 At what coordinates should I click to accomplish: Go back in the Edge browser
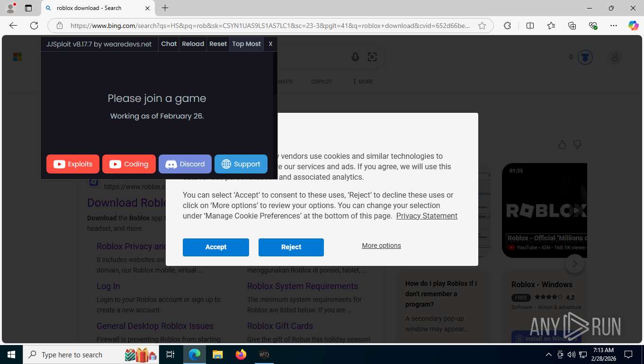click(x=13, y=26)
